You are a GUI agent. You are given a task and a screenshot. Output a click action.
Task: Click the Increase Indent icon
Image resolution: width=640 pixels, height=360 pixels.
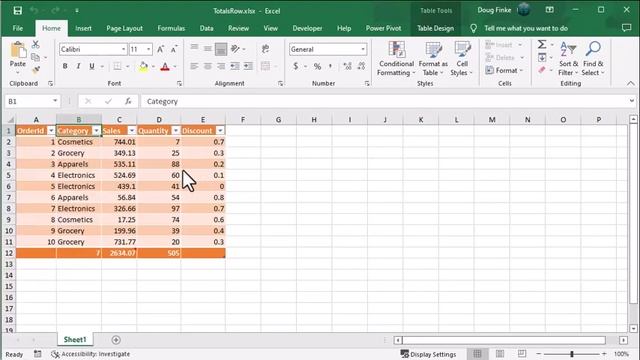click(248, 66)
